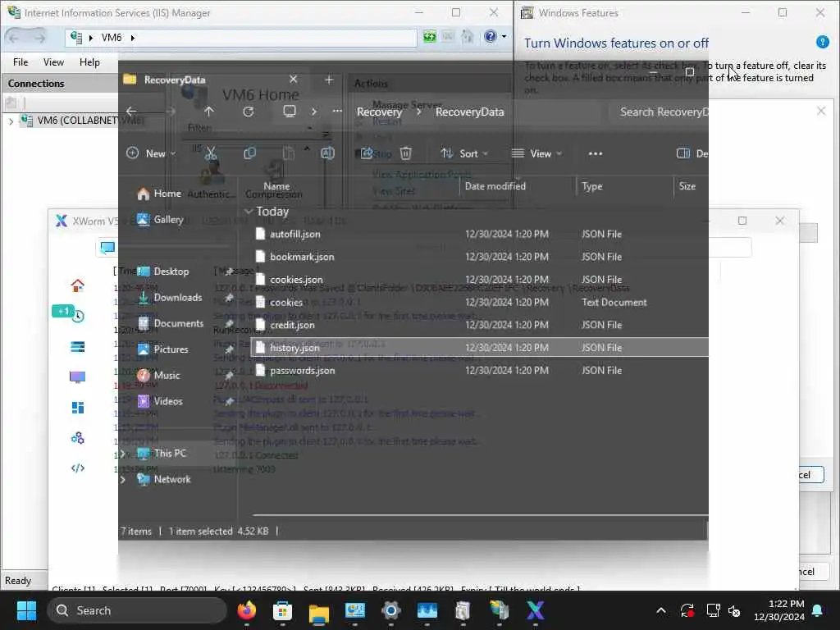Click Recovery breadcrumb in address bar
The image size is (840, 630).
[x=379, y=112]
